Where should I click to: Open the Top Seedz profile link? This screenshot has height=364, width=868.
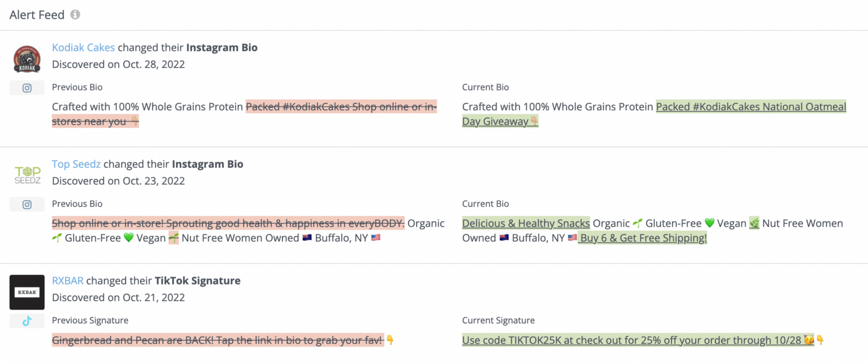point(76,164)
